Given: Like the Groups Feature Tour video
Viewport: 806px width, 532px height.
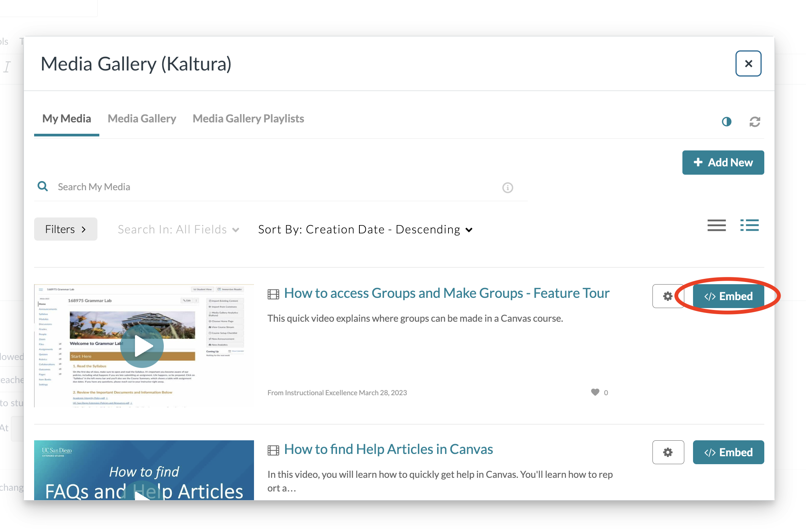Looking at the screenshot, I should point(595,393).
